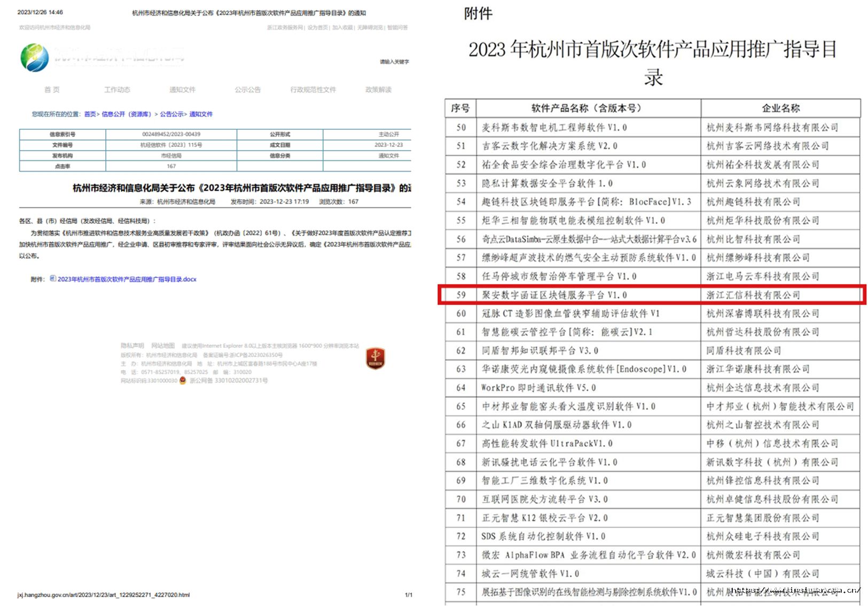Image resolution: width=868 pixels, height=606 pixels.
Task: Click the 浙公网备 33010202002731号 footer link
Action: click(229, 380)
